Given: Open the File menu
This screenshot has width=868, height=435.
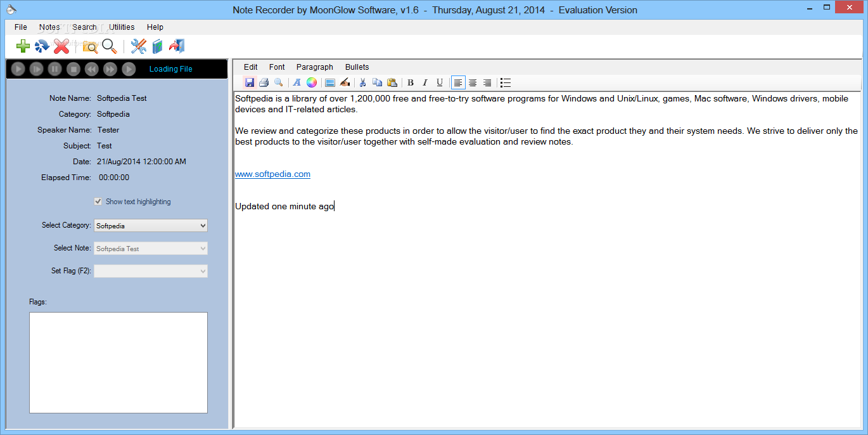Looking at the screenshot, I should (x=21, y=27).
